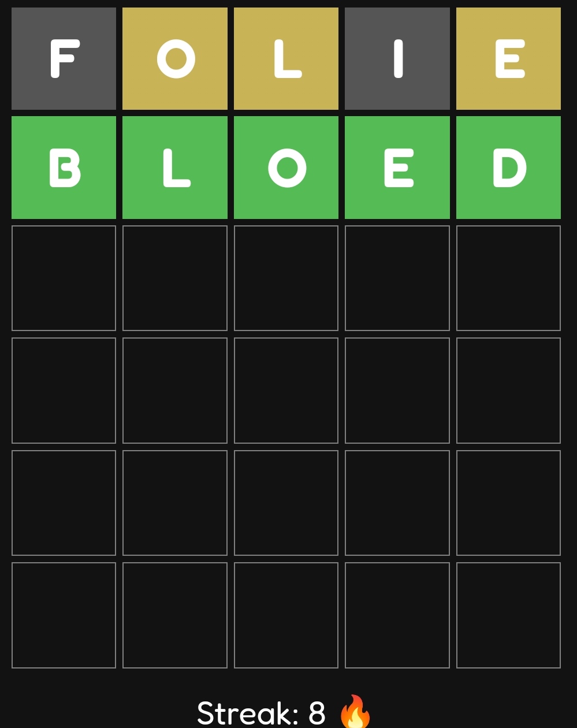The image size is (577, 728).
Task: Click the gray I tile
Action: [397, 58]
